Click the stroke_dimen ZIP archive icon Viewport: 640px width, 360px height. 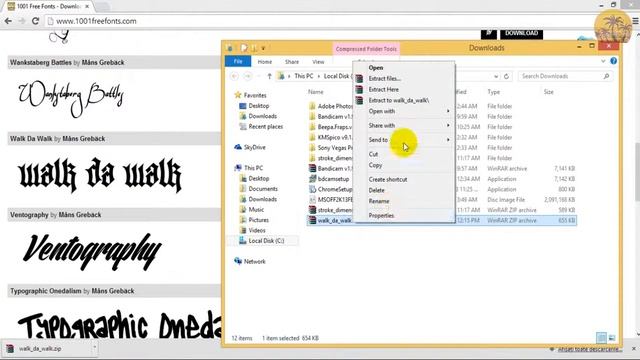pos(312,210)
